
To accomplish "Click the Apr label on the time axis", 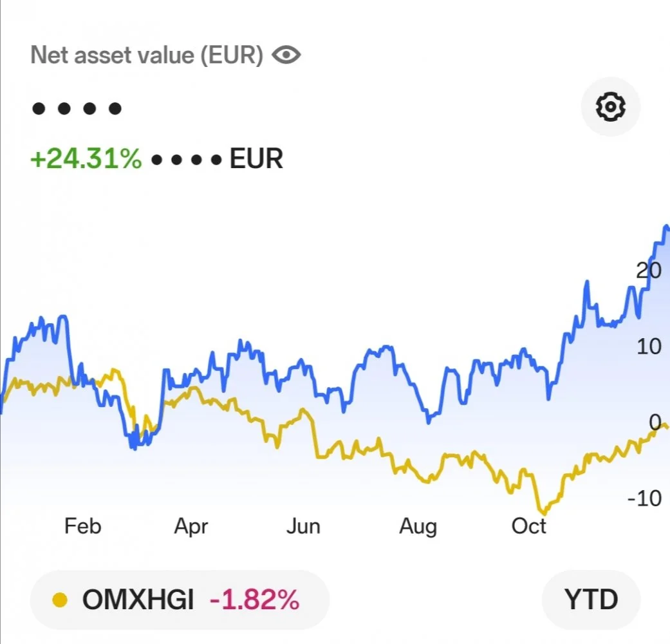I will [x=191, y=526].
